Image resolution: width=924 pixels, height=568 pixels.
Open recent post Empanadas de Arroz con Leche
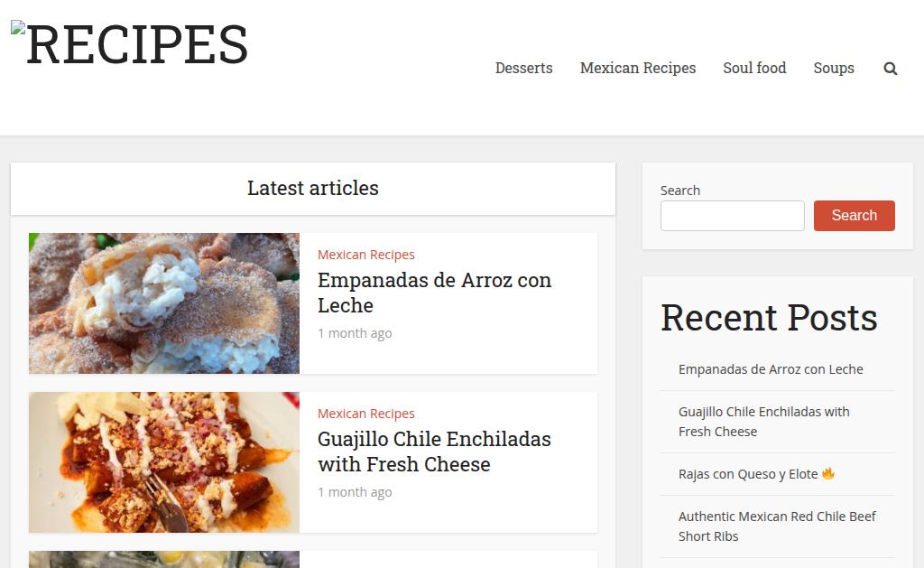[771, 369]
